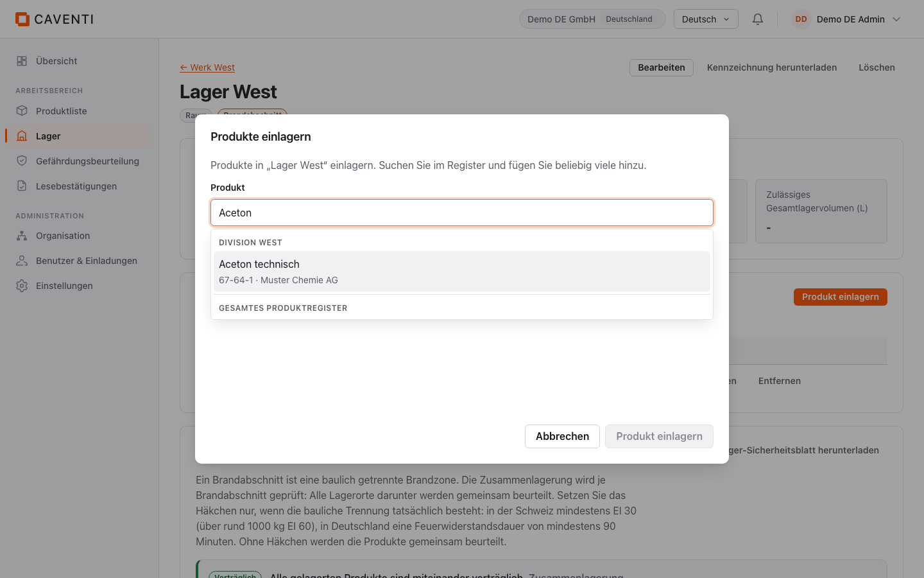Open the Demo DE GmbH organisation selector
The height and width of the screenshot is (578, 924).
tap(592, 19)
